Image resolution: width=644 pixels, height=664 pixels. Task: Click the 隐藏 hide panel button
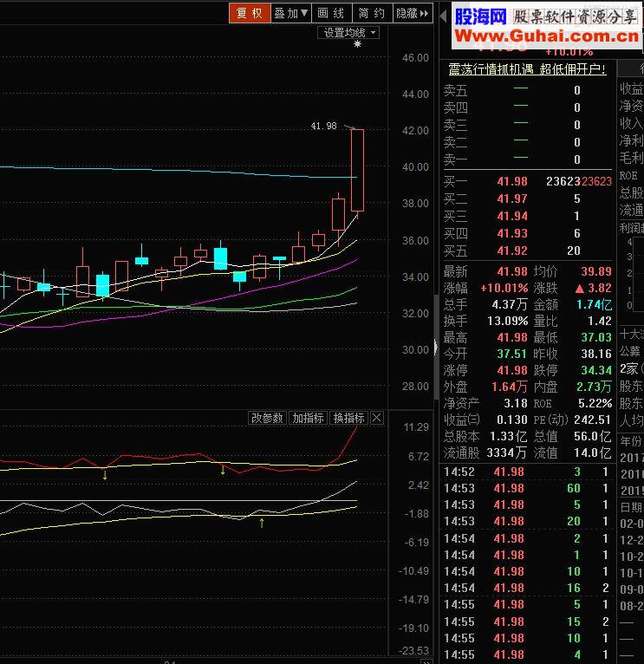click(413, 13)
